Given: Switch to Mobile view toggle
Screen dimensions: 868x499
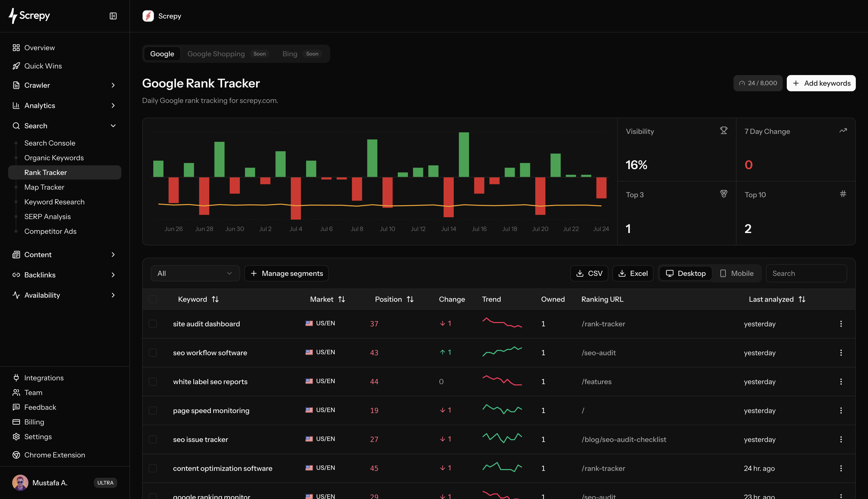Looking at the screenshot, I should pyautogui.click(x=736, y=274).
